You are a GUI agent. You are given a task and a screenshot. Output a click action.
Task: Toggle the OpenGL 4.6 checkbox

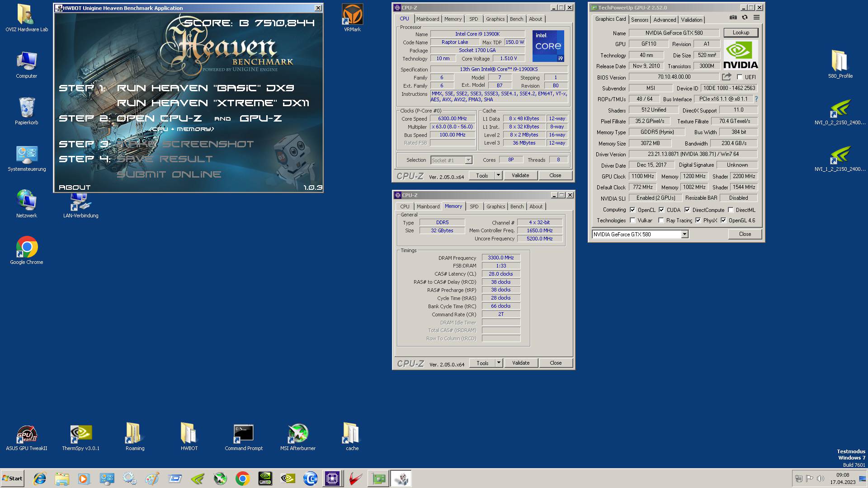(x=723, y=221)
